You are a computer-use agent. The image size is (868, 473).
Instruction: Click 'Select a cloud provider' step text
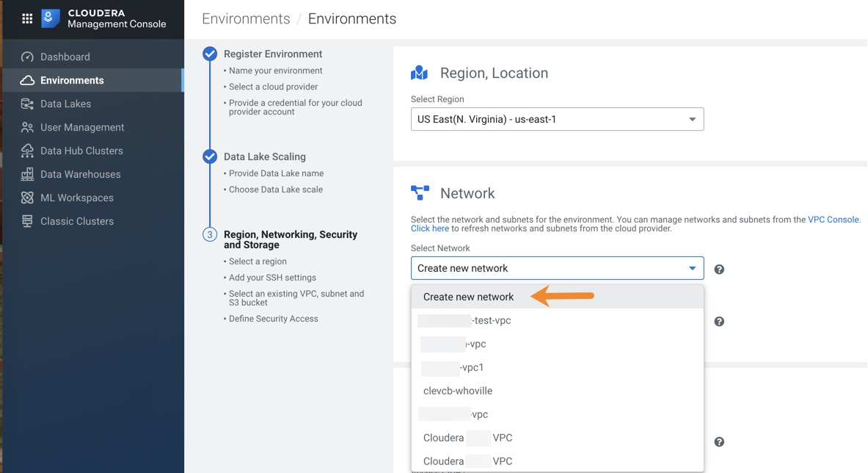[274, 87]
